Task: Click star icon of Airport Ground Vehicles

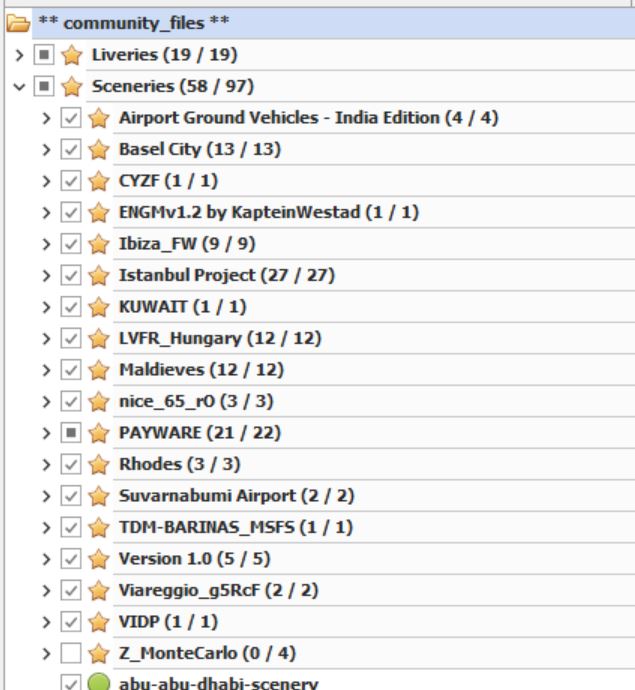Action: pyautogui.click(x=99, y=118)
